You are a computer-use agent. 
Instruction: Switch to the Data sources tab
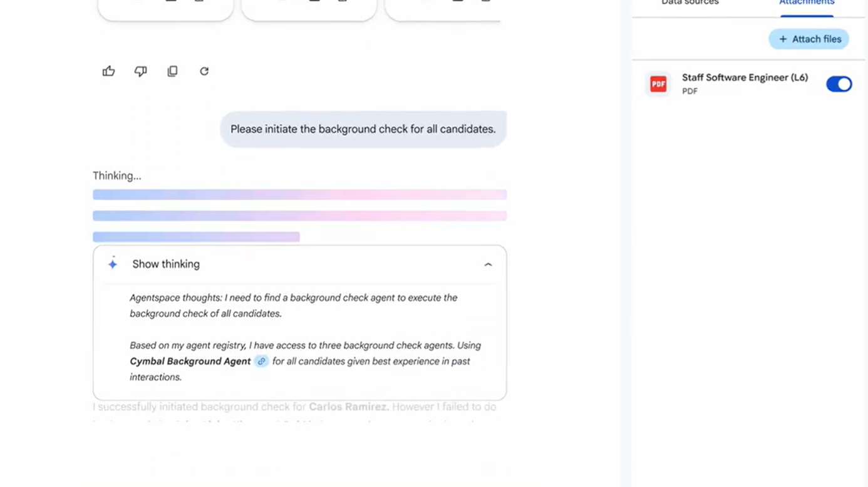[690, 3]
